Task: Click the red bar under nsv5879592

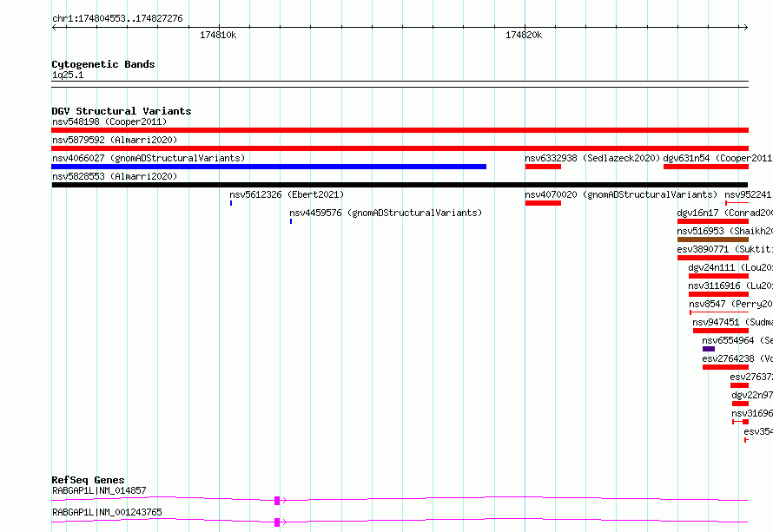Action: click(400, 148)
